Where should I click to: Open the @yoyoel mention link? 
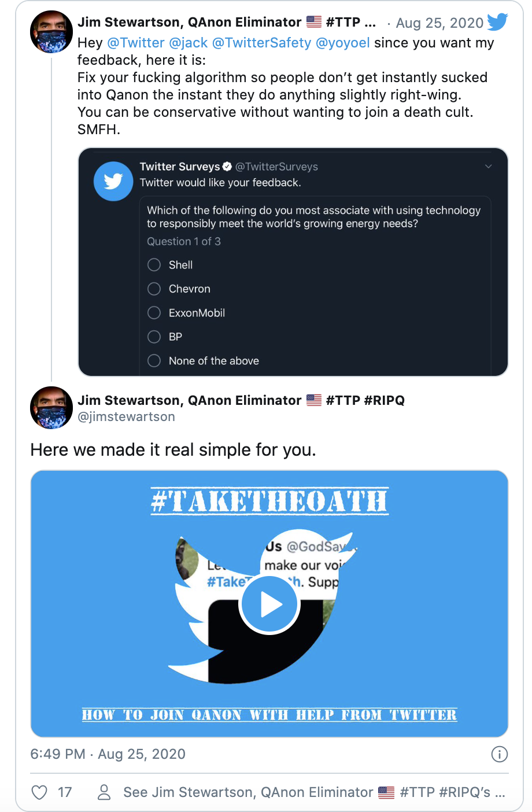pyautogui.click(x=343, y=43)
